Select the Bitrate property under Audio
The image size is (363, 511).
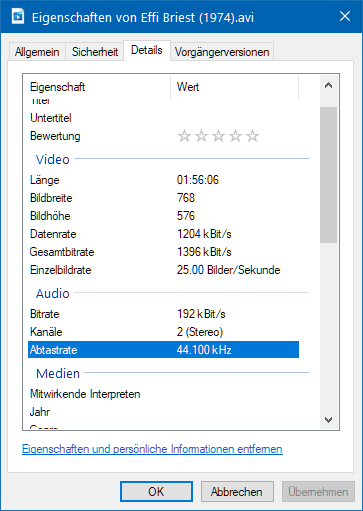[x=163, y=314]
